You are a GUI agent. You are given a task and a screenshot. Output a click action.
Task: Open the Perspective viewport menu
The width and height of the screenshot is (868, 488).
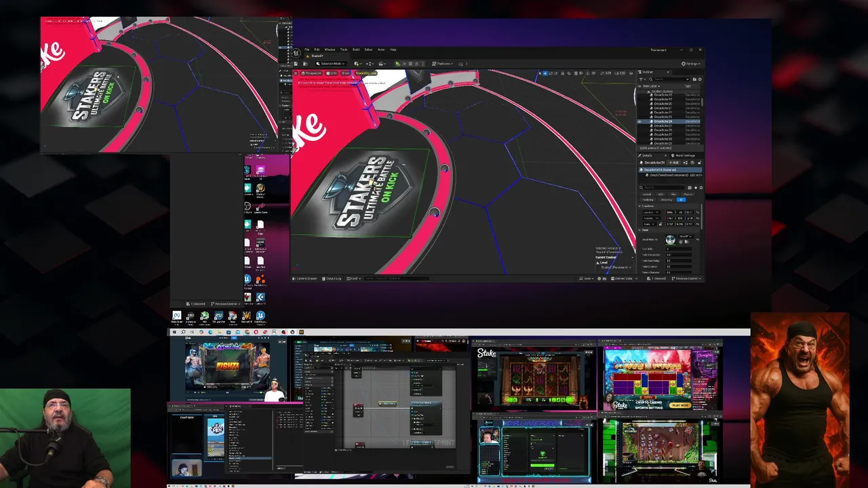(312, 73)
